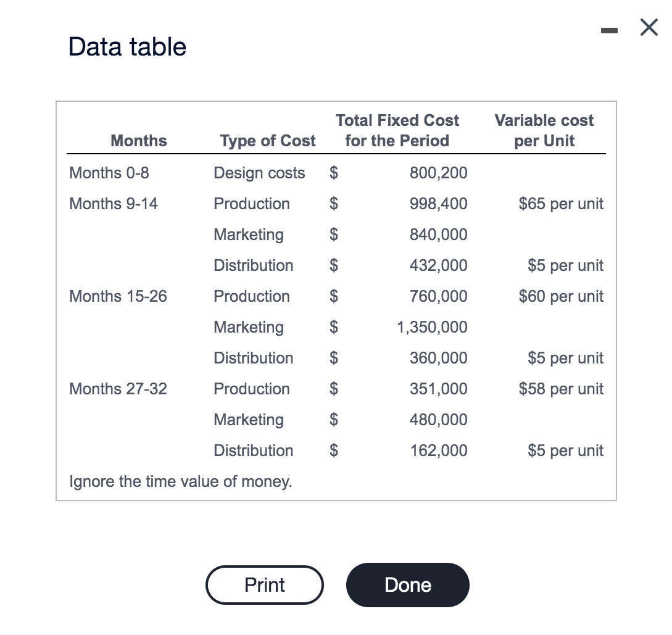
Task: Click the Months 9-14 label
Action: click(113, 204)
